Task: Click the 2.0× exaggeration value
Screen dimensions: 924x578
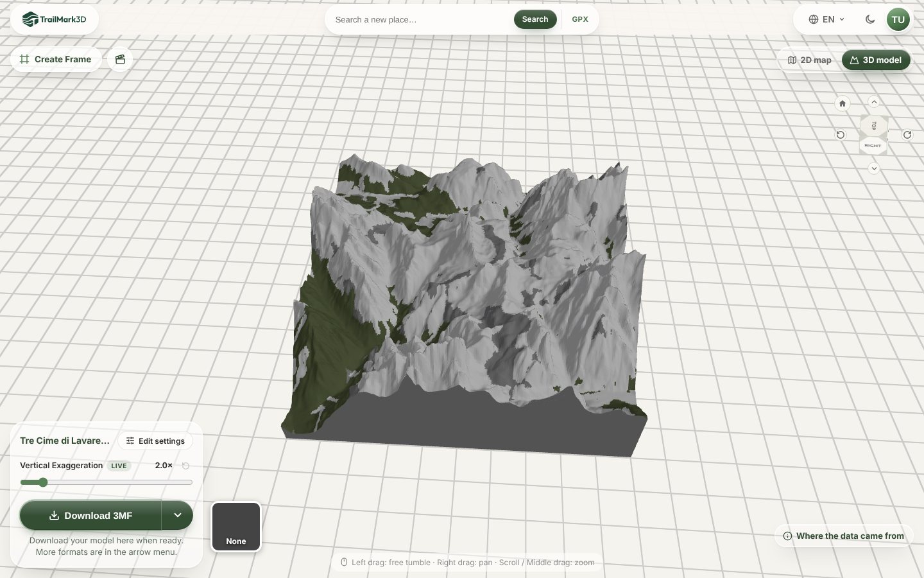Action: (164, 466)
